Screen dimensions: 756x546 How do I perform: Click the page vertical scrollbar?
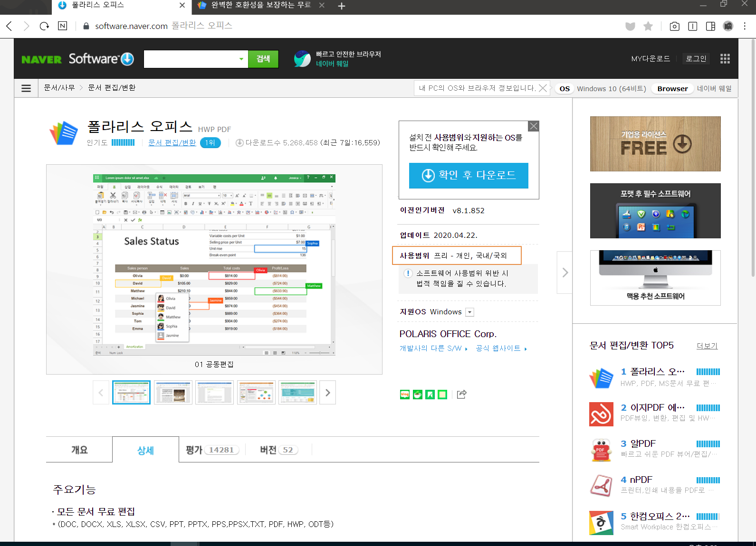[x=753, y=158]
